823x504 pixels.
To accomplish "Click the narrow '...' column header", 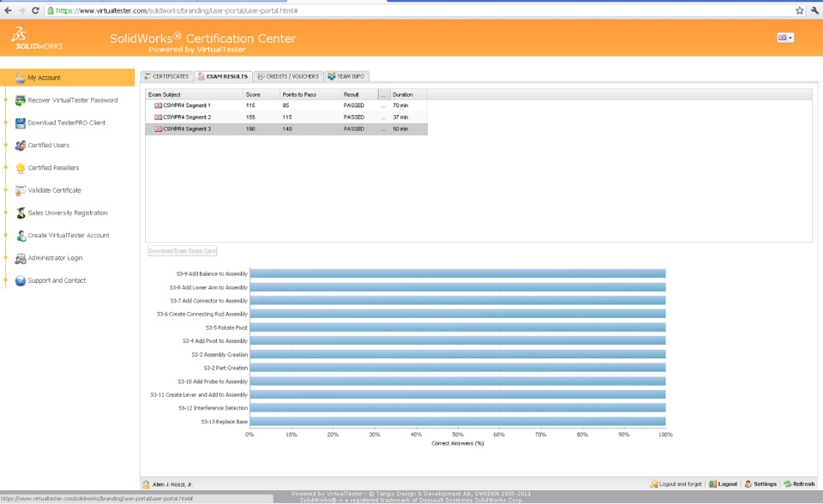I will click(x=384, y=94).
